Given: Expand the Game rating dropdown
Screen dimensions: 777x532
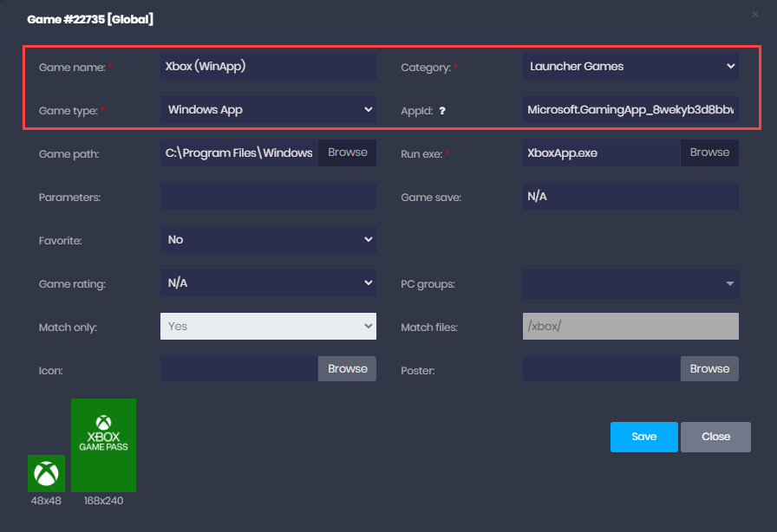Looking at the screenshot, I should (x=268, y=282).
